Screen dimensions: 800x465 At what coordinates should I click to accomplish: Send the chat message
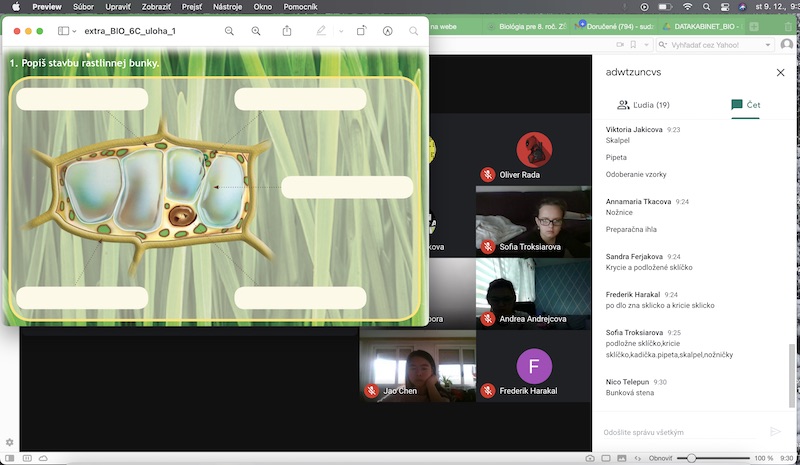tap(776, 432)
